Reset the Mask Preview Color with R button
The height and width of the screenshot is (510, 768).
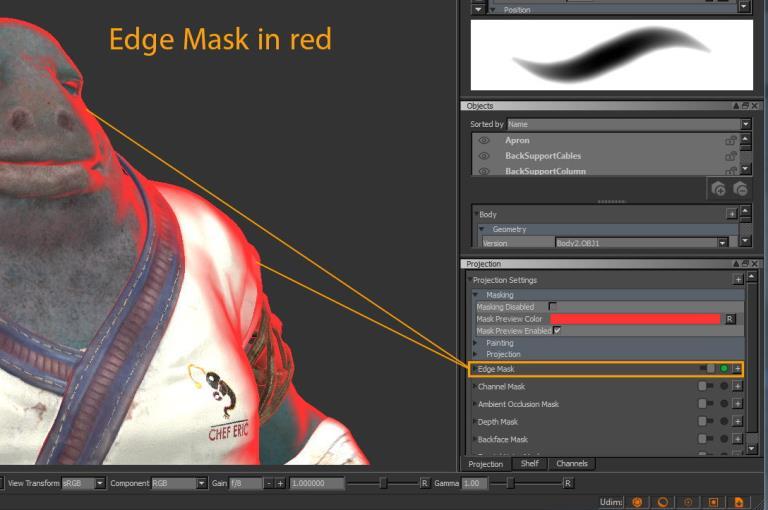pyautogui.click(x=729, y=319)
